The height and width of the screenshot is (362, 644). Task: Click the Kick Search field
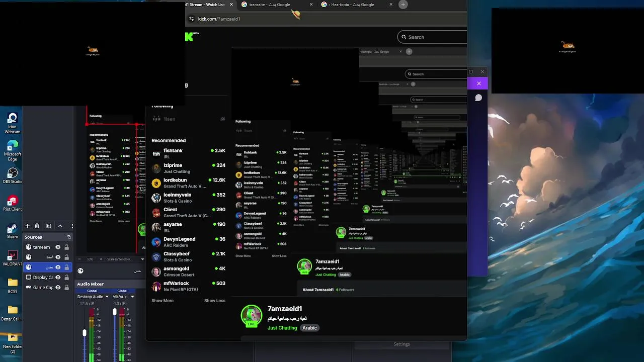(x=432, y=37)
